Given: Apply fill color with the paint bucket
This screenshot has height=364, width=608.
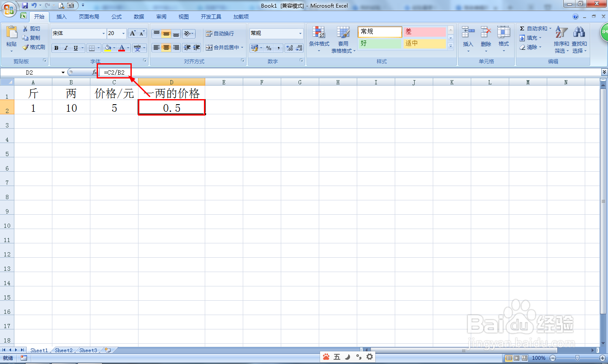Looking at the screenshot, I should pos(108,48).
